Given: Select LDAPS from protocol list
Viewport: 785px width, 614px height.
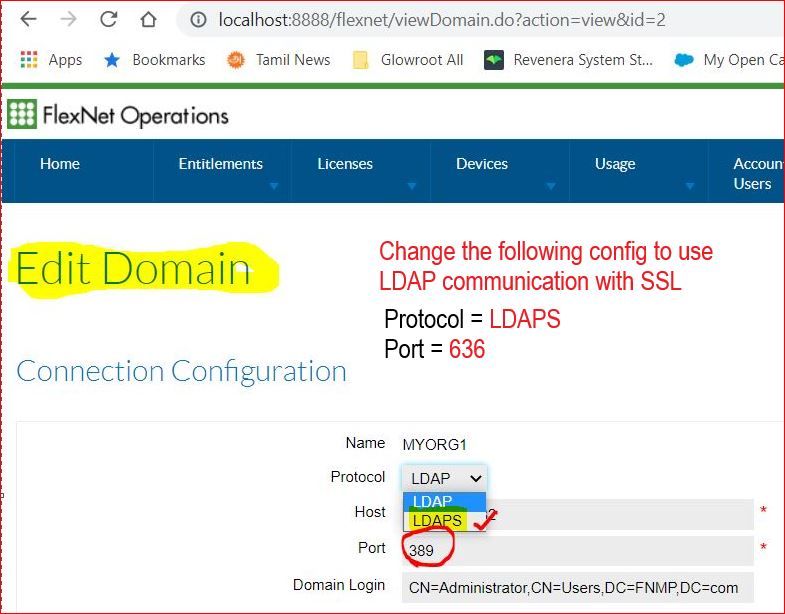Looking at the screenshot, I should (437, 521).
